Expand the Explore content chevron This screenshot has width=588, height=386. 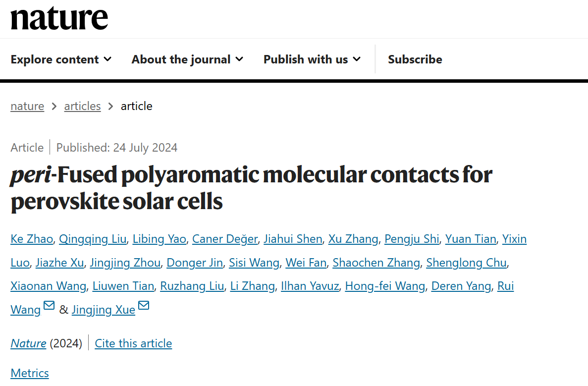click(107, 59)
